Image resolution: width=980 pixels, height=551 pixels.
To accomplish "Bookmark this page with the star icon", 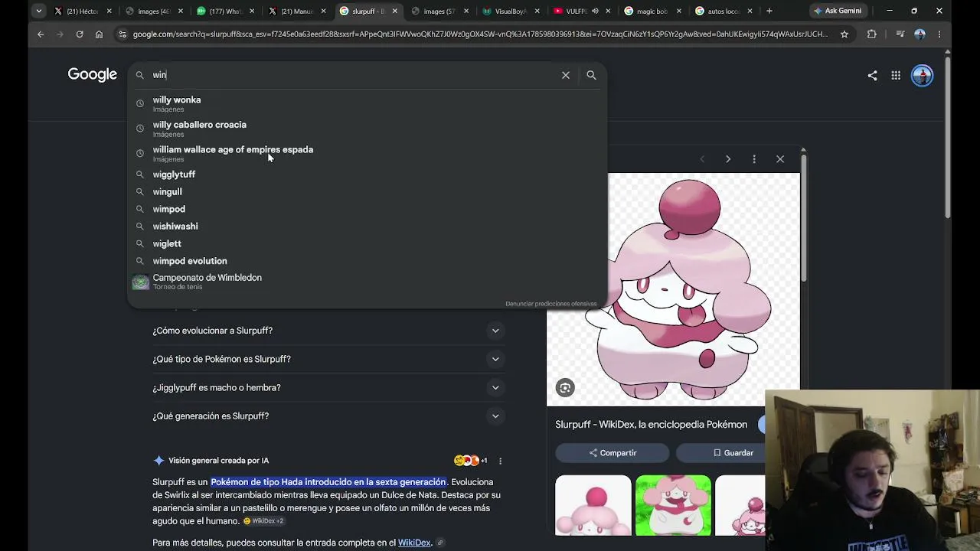I will (844, 34).
